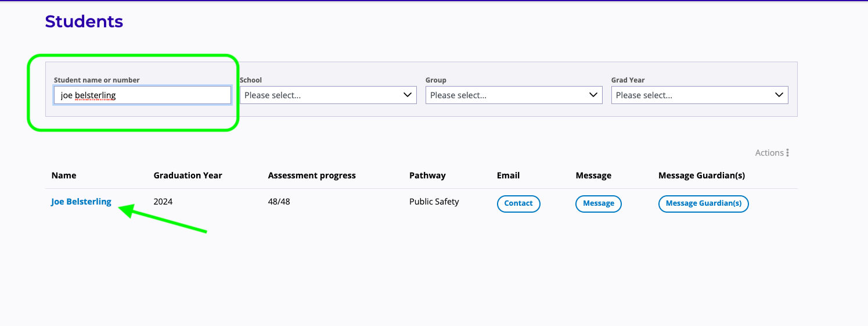Click the 2024 graduation year cell
Screen dimensions: 868x326
pos(163,202)
